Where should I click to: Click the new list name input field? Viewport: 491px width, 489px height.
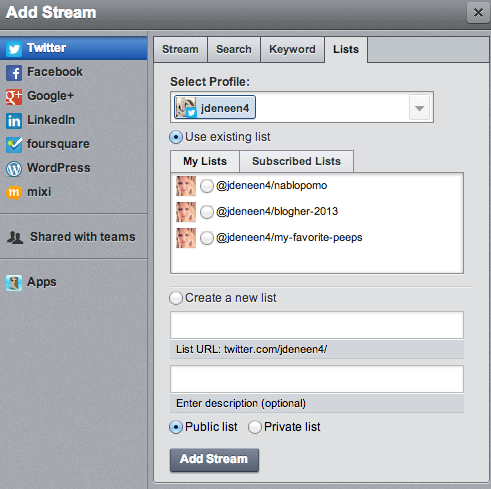pos(317,325)
